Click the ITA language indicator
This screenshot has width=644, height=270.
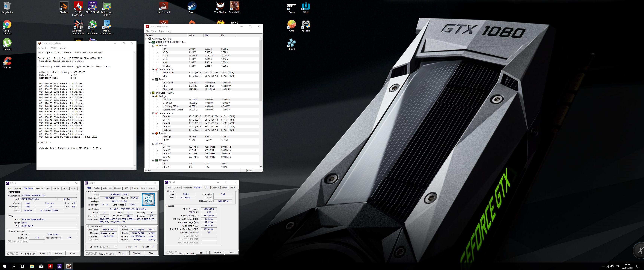point(617,266)
